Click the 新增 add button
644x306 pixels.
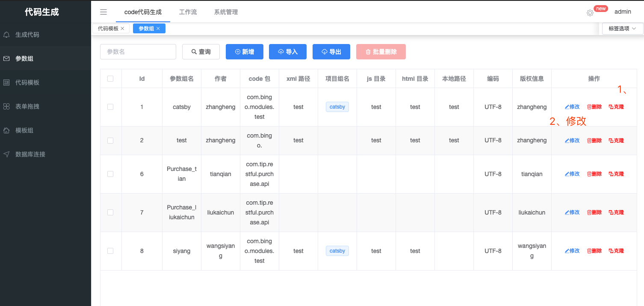[245, 52]
